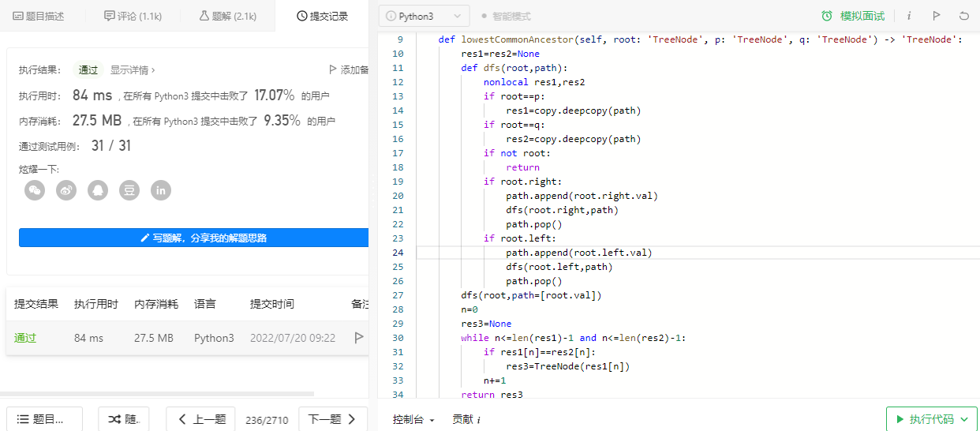Open the 评论 (1.1k) comments tab
This screenshot has width=980, height=431.
tap(133, 16)
